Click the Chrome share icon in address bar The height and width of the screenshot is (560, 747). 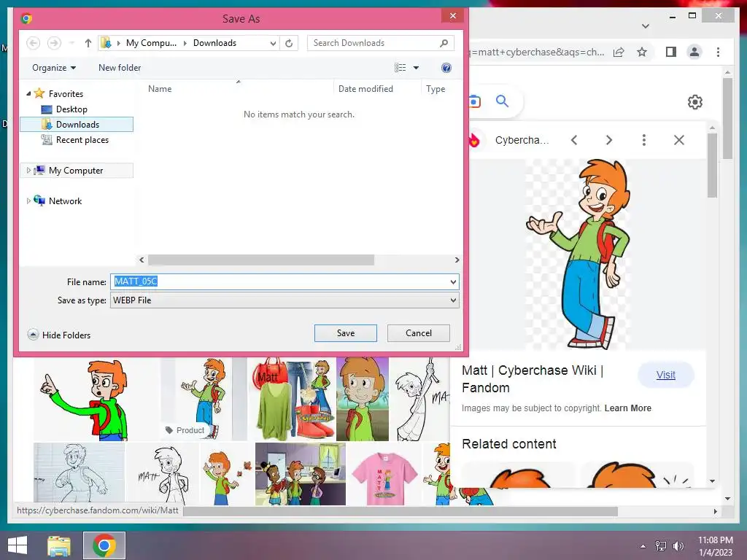point(619,52)
